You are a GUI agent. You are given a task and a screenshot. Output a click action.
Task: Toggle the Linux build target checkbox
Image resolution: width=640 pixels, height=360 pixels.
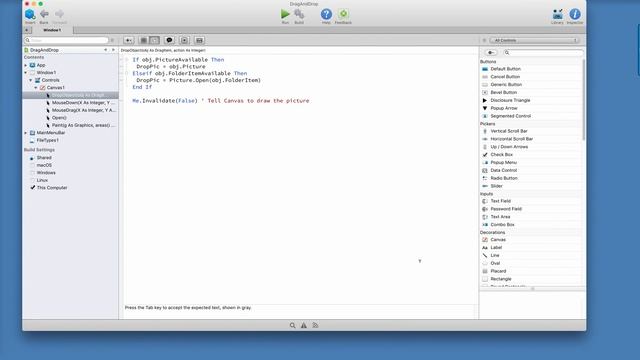point(32,180)
